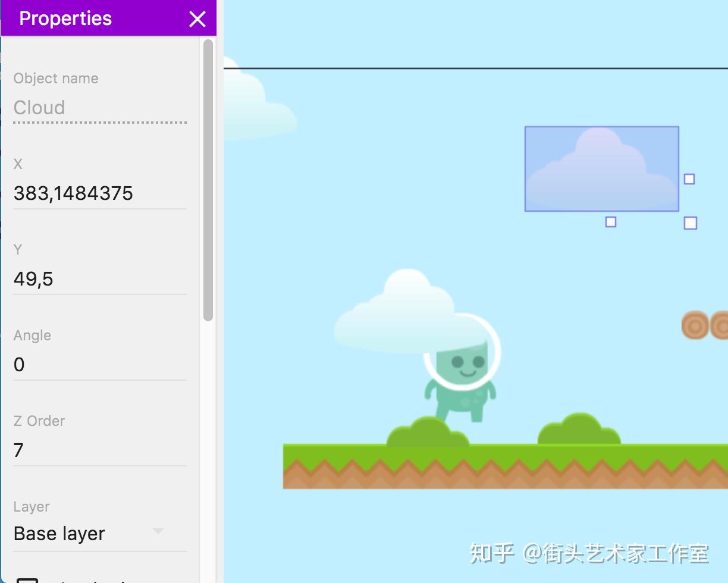Click the bottom-right resize handle of the selection
This screenshot has width=728, height=583.
(x=689, y=222)
